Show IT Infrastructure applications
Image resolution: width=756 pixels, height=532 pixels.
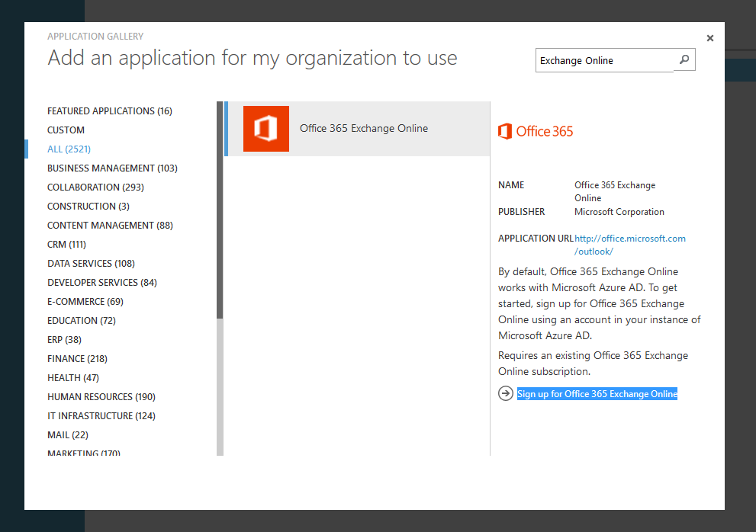101,416
